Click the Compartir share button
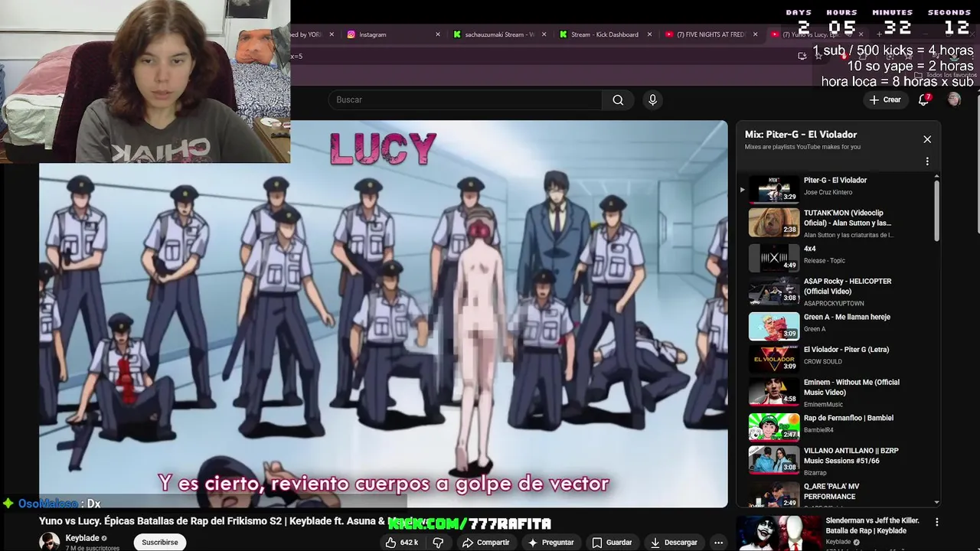Image resolution: width=980 pixels, height=551 pixels. (485, 543)
